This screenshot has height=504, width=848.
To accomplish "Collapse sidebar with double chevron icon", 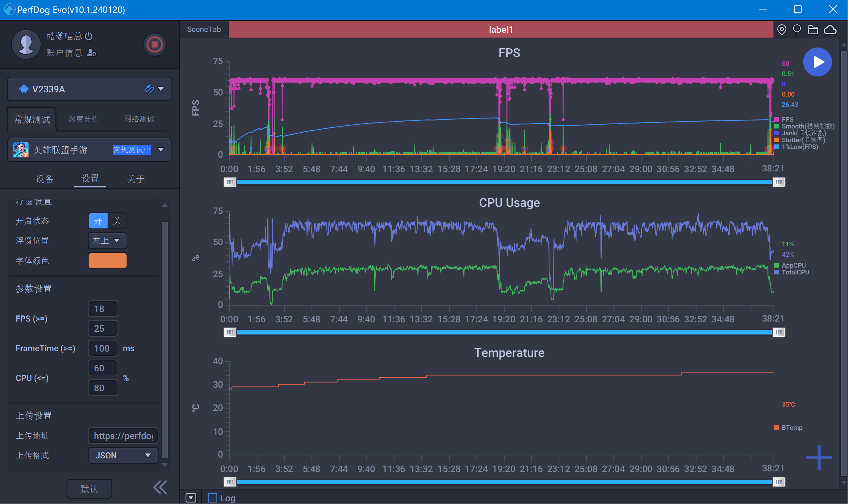I will pos(160,487).
